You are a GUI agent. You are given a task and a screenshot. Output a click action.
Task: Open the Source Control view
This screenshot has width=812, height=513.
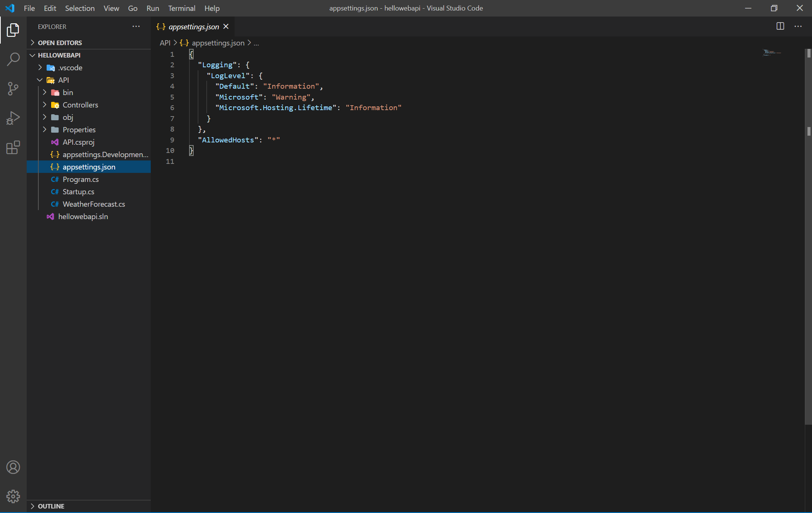pyautogui.click(x=13, y=89)
